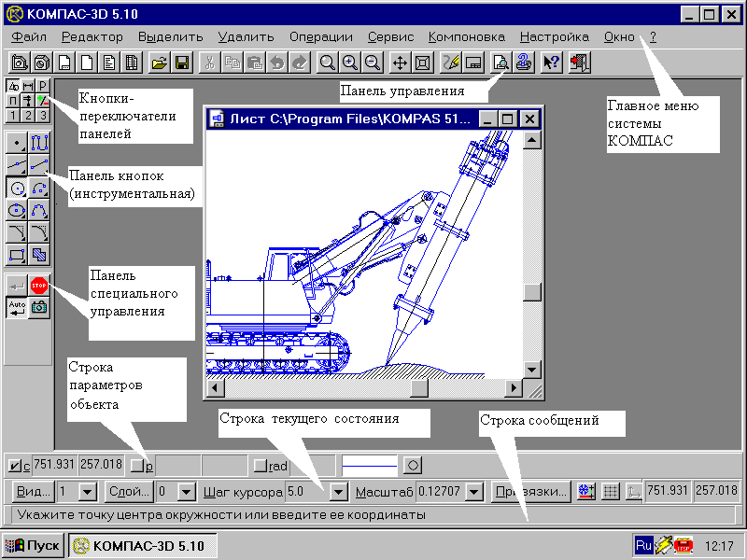Open an existing file with the folder icon
This screenshot has height=560, width=747.
[x=159, y=63]
